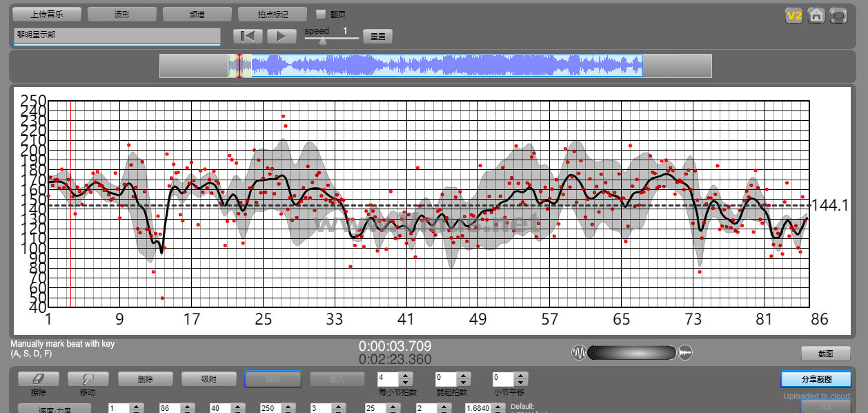Viewport: 868px width, 413px height.
Task: Select the move (移动) tool
Action: click(x=88, y=379)
